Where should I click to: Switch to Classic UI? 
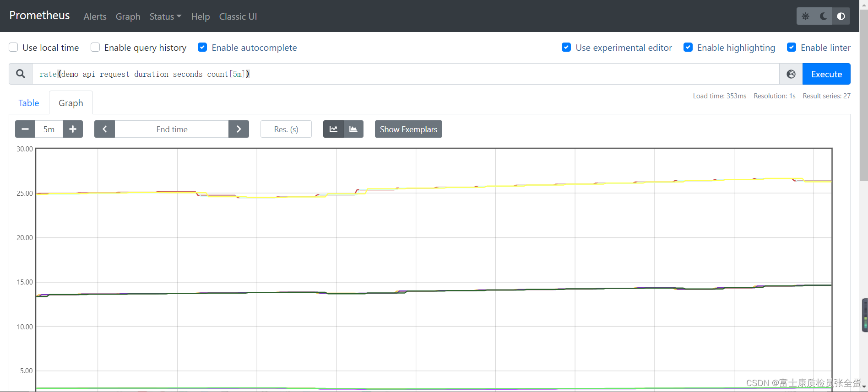pos(238,16)
